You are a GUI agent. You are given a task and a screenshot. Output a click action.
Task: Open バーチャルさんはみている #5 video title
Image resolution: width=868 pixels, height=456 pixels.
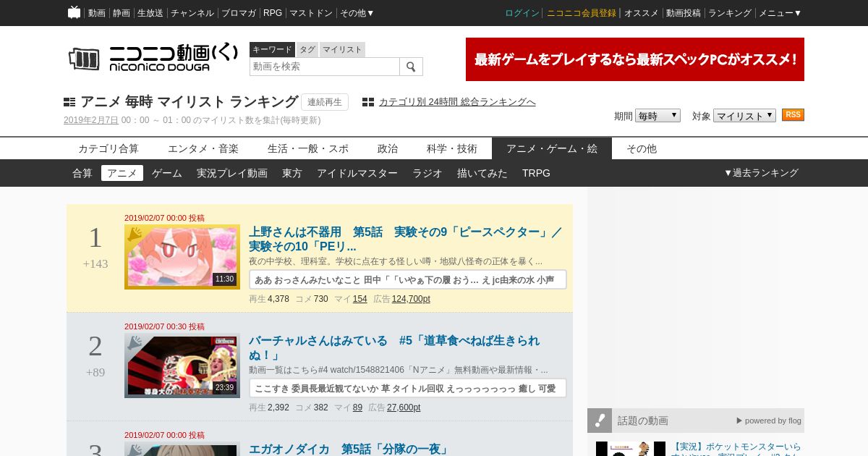394,348
